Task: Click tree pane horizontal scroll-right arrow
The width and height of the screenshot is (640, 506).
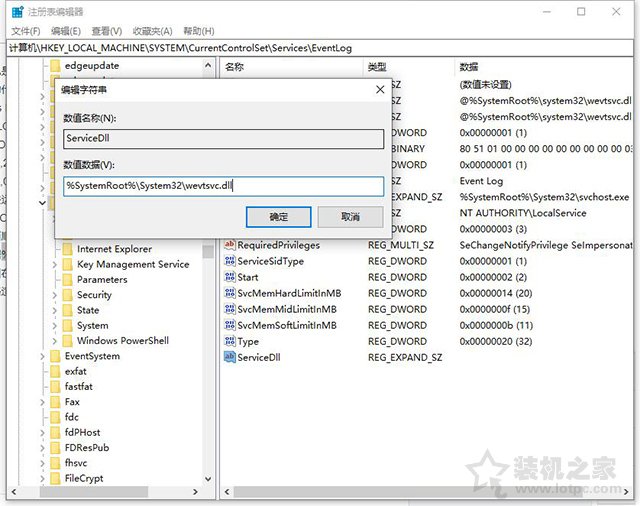Action: pyautogui.click(x=196, y=492)
